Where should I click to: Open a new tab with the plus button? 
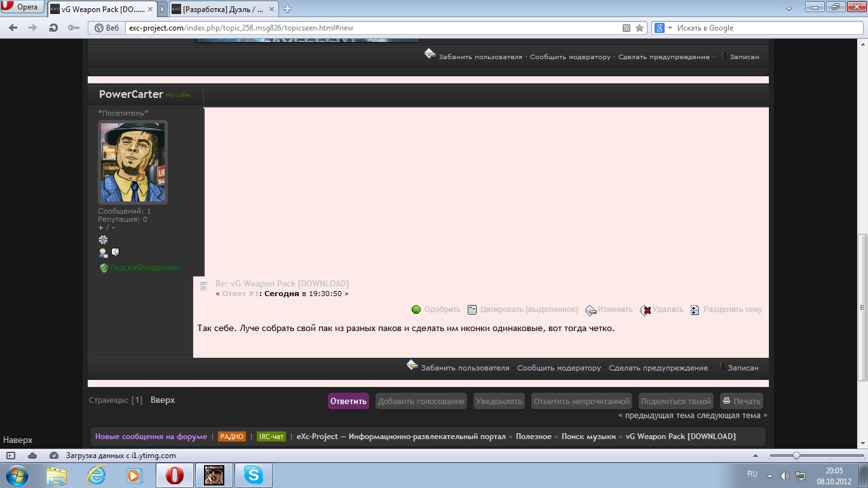[287, 9]
